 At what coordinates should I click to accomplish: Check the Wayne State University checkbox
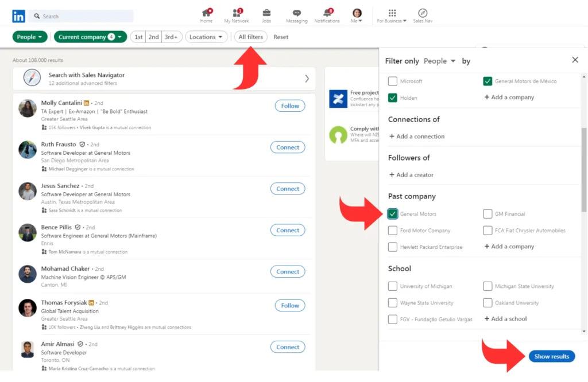point(392,303)
